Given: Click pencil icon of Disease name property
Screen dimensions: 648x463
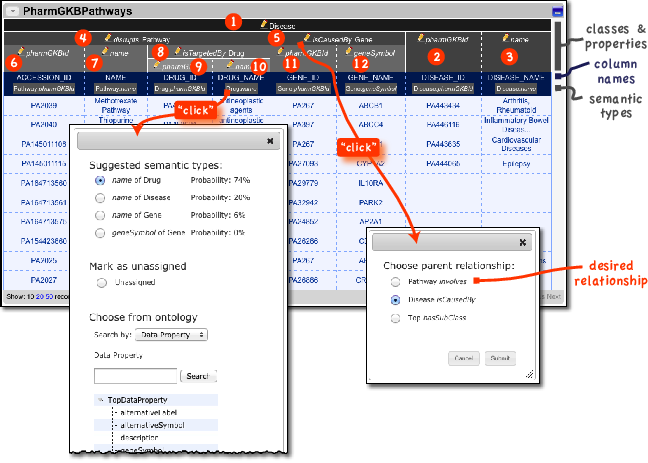Looking at the screenshot, I should [x=506, y=38].
